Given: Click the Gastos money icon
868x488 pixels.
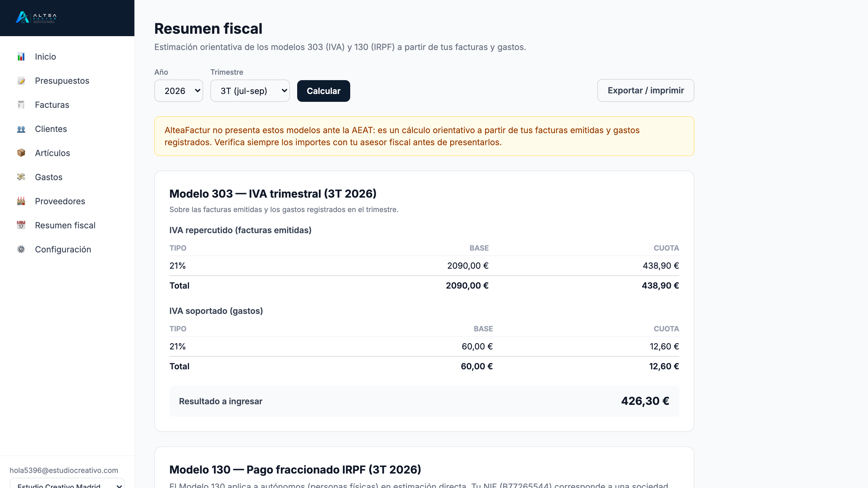Looking at the screenshot, I should click(x=21, y=177).
